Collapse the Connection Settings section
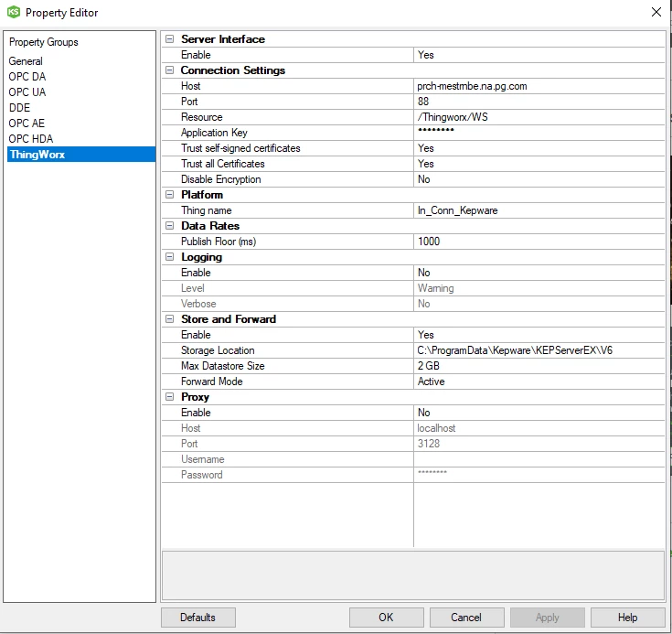The image size is (672, 634). click(170, 70)
